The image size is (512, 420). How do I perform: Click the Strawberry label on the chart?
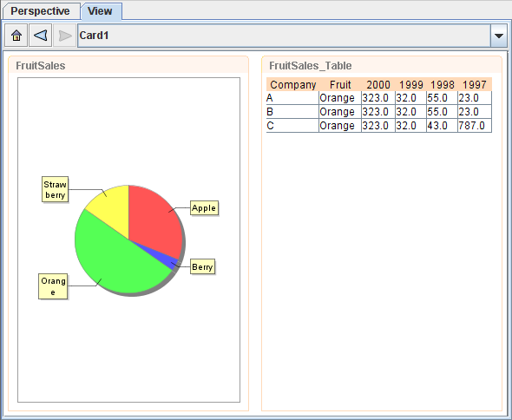pos(56,189)
